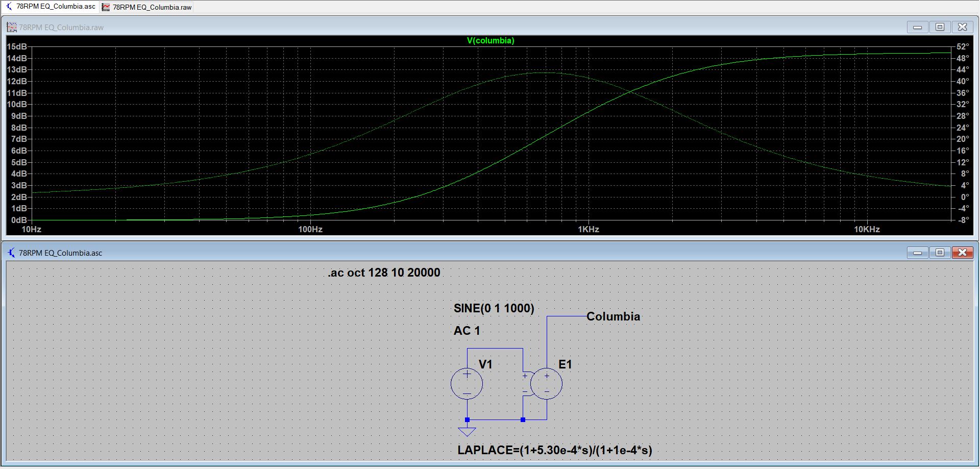Click the V(columbia) trace label

click(x=491, y=40)
